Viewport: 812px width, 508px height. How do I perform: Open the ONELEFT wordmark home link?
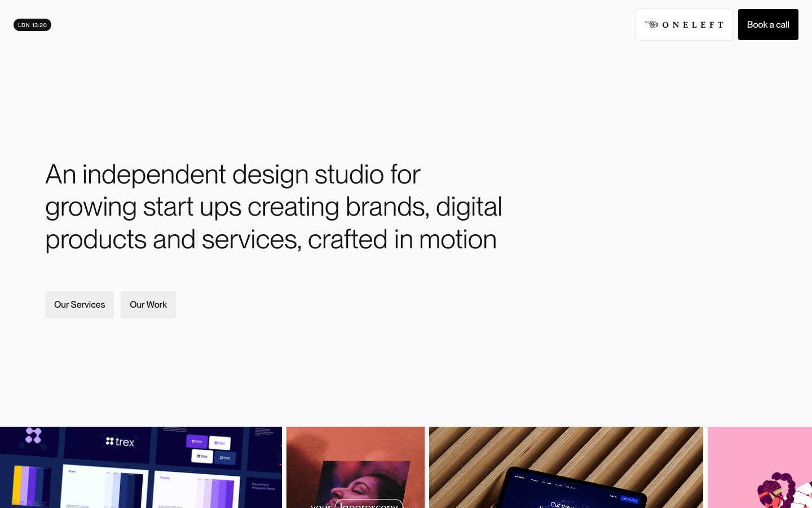(x=692, y=25)
